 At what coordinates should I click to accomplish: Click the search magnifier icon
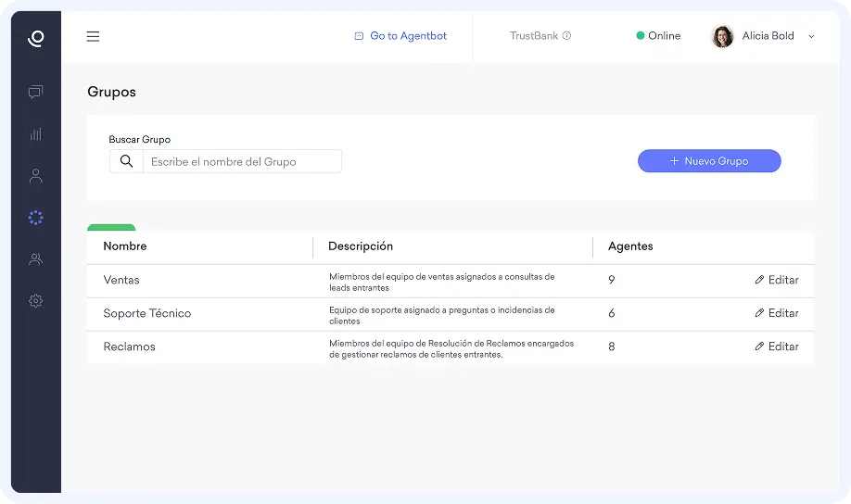point(126,161)
